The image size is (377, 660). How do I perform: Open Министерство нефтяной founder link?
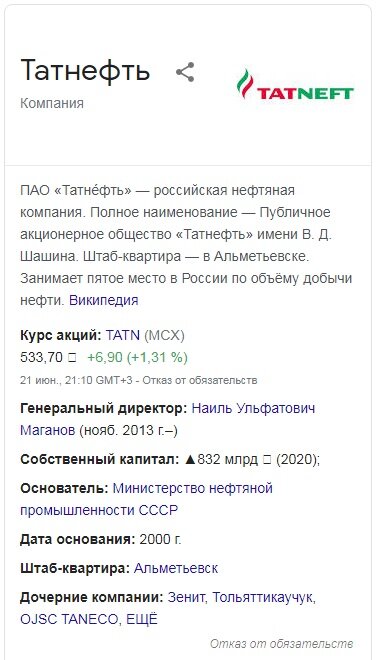tap(193, 488)
